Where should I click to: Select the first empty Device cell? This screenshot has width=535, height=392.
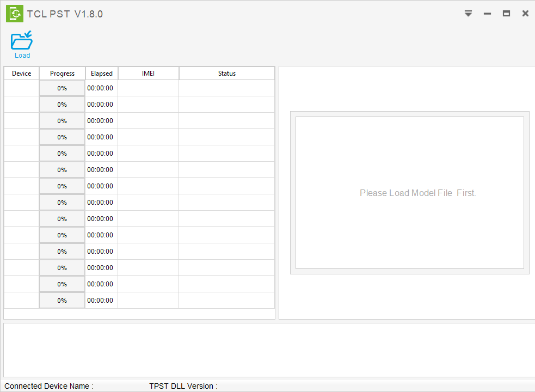[x=21, y=88]
